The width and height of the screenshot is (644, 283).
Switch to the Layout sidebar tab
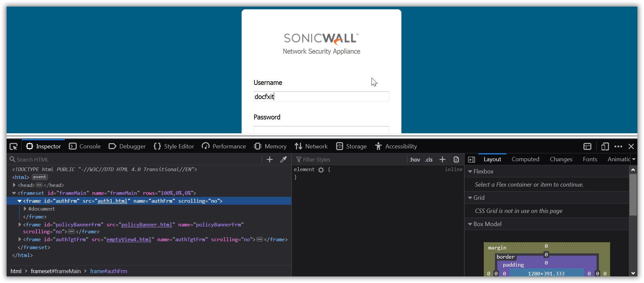[x=492, y=159]
